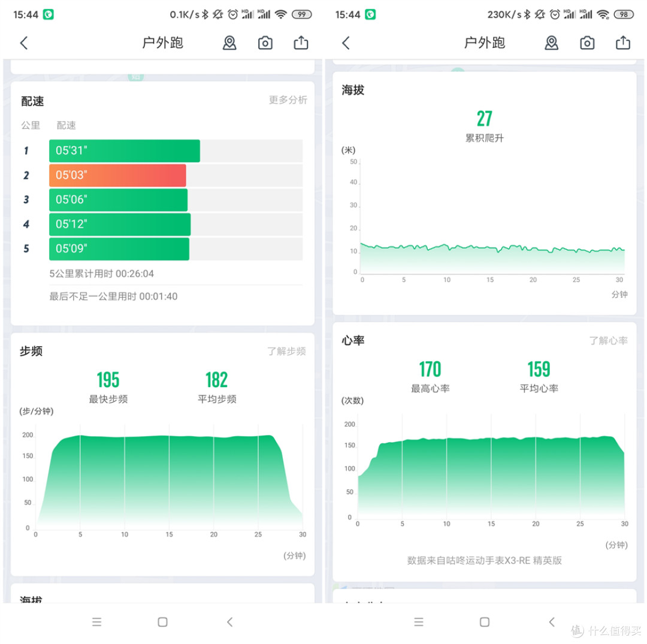Tap left screen home navigation button

tap(162, 622)
